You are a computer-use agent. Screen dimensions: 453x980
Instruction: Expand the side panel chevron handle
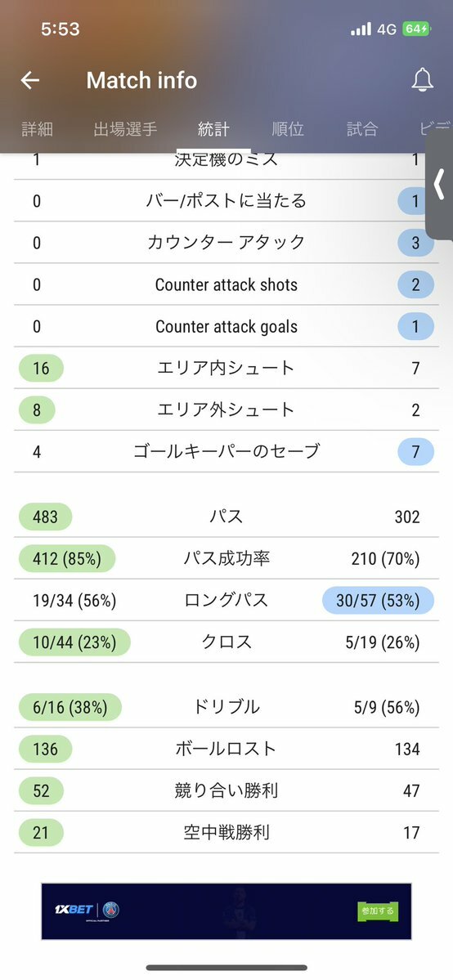439,185
